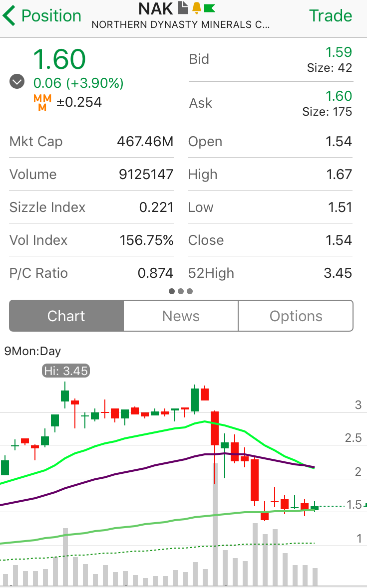Open the News tab
Screen dimensions: 367x588
coord(181,316)
